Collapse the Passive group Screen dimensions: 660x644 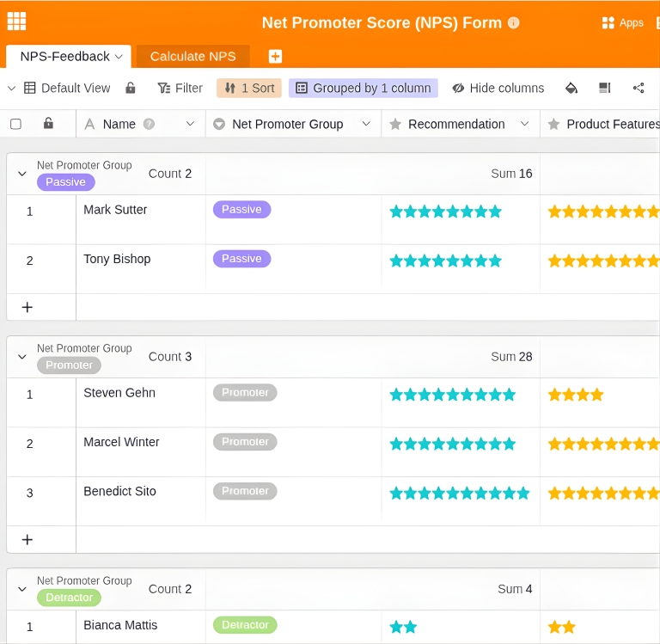(22, 174)
